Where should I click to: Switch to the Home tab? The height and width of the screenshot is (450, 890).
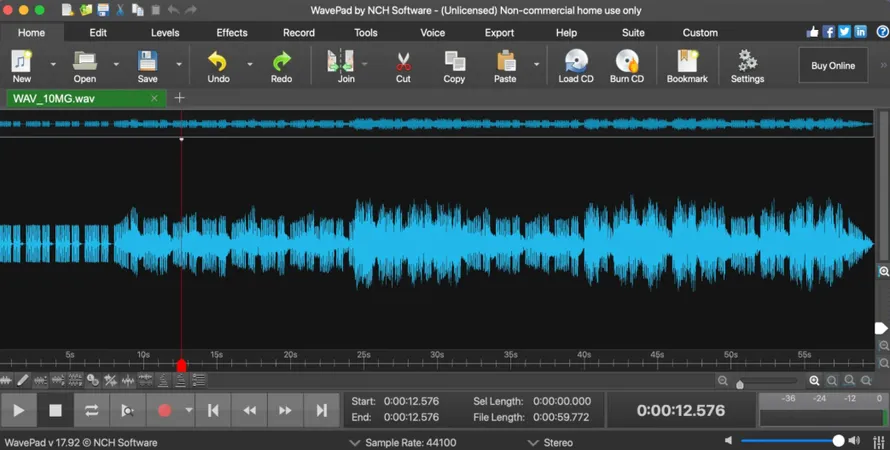click(31, 32)
